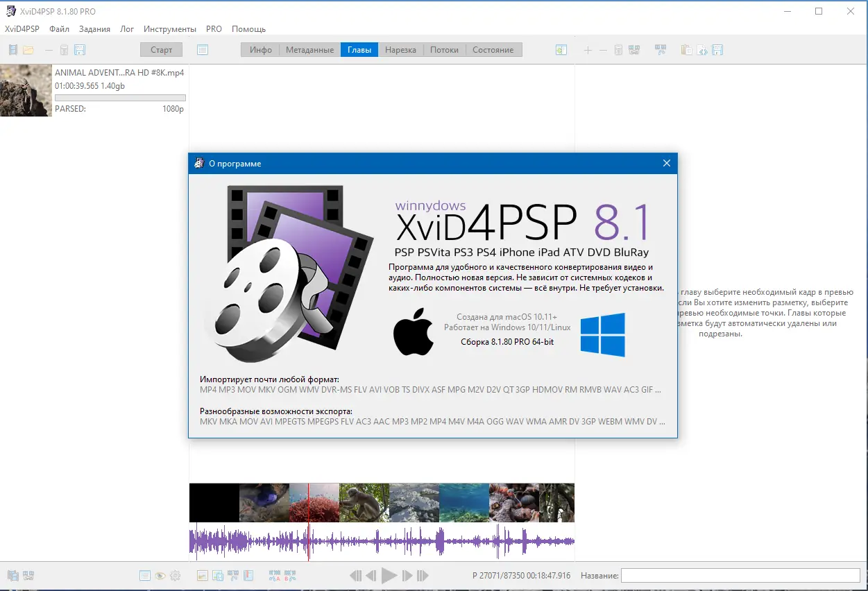Switch to the Инфо tab
The image size is (868, 591).
click(x=261, y=50)
